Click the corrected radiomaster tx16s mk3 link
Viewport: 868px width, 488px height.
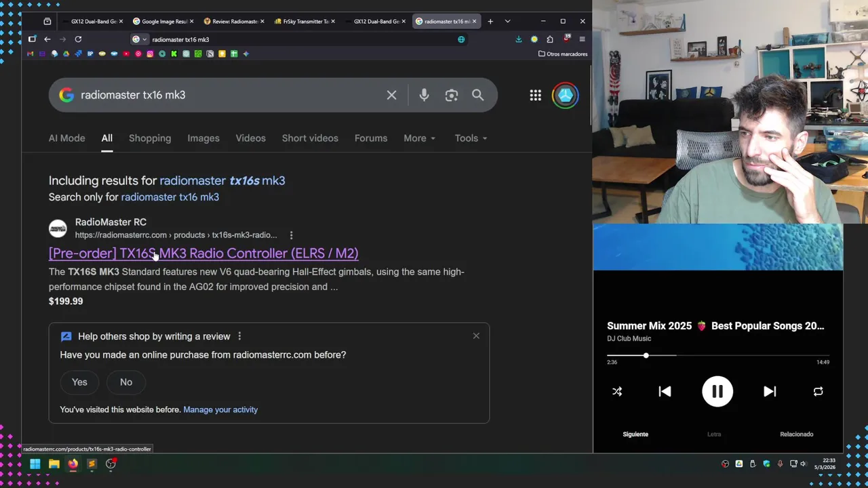pyautogui.click(x=222, y=180)
